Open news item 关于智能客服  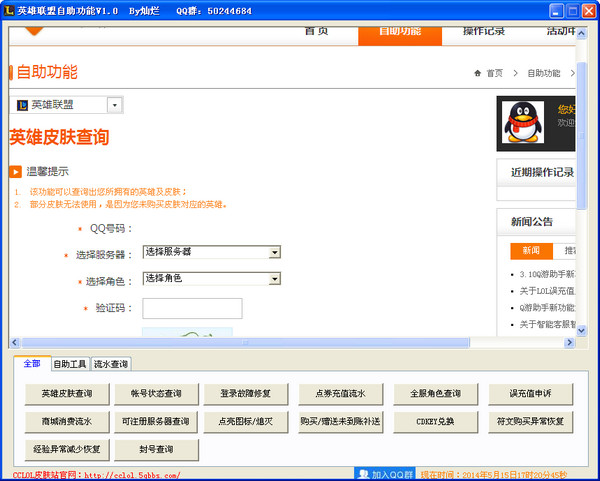coord(548,324)
